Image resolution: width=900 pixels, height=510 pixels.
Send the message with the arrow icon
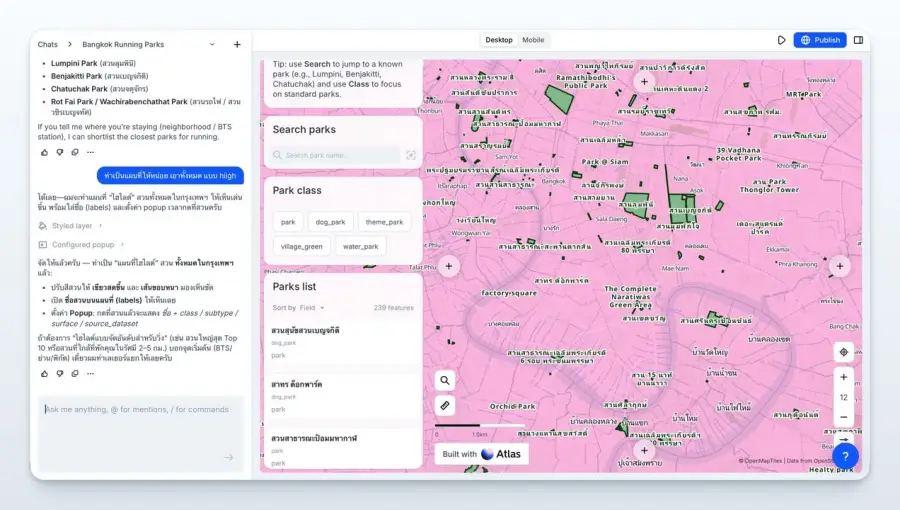click(x=229, y=457)
